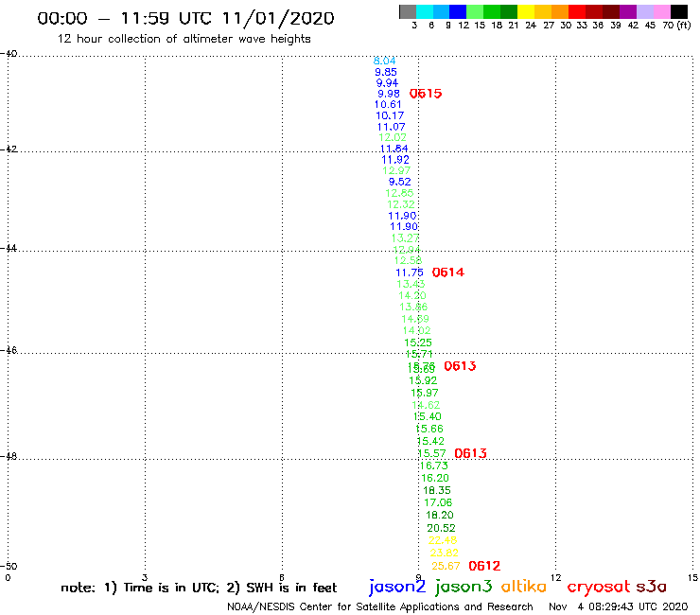Click the wave height value 9.98
Viewport: 700px width, 615px height.
coord(389,94)
